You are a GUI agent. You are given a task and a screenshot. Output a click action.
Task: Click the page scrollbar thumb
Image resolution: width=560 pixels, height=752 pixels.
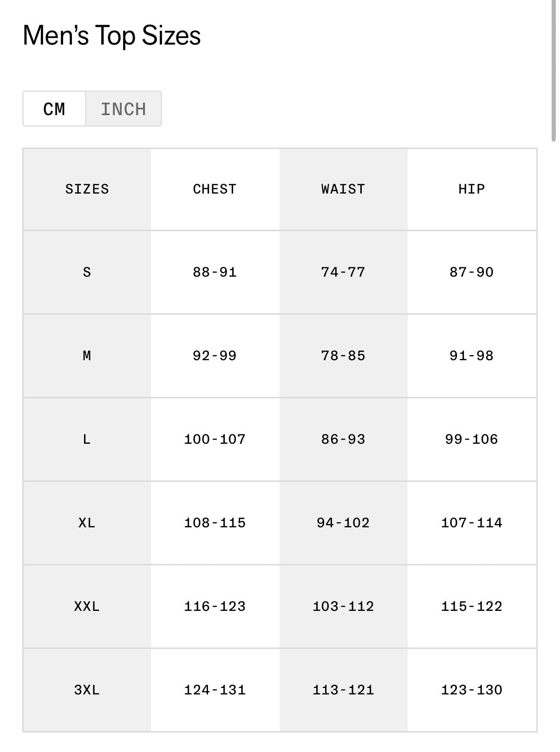click(x=553, y=70)
